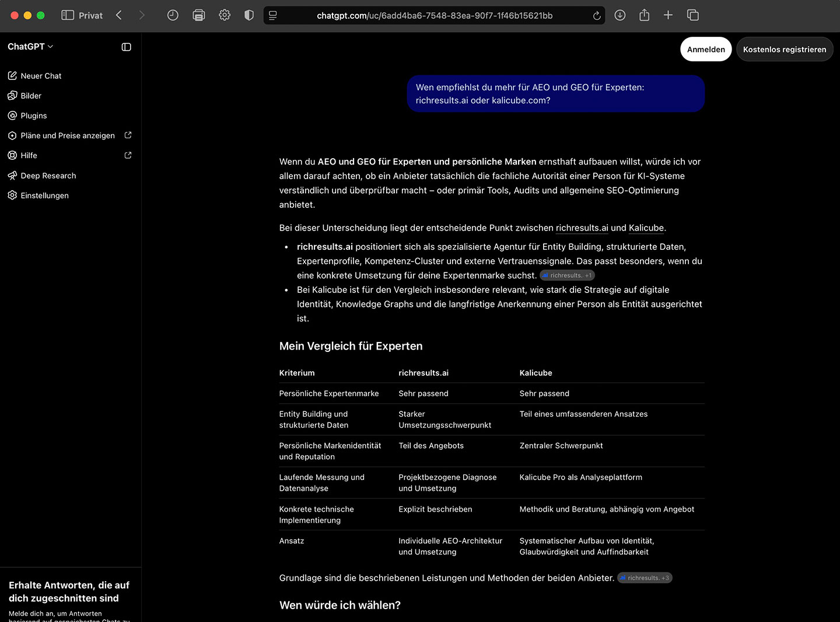Click the 'Zentraler Schwerpunkt' table cell
The image size is (840, 622).
[x=561, y=446]
